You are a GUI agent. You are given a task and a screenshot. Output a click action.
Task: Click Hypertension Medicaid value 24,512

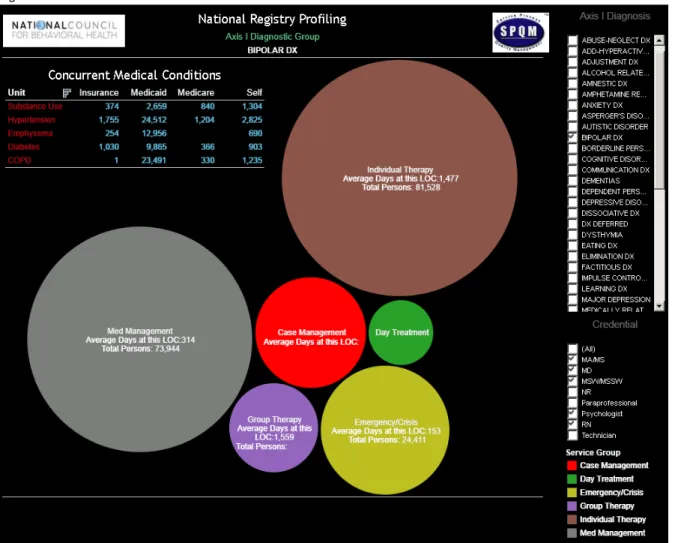click(x=154, y=120)
